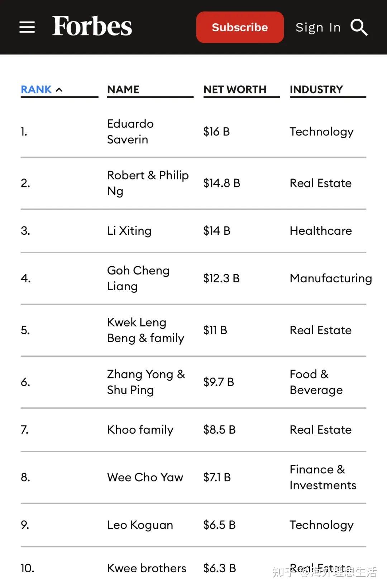Image resolution: width=387 pixels, height=588 pixels.
Task: View Kwek Leng Beng & family row
Action: pos(145,330)
